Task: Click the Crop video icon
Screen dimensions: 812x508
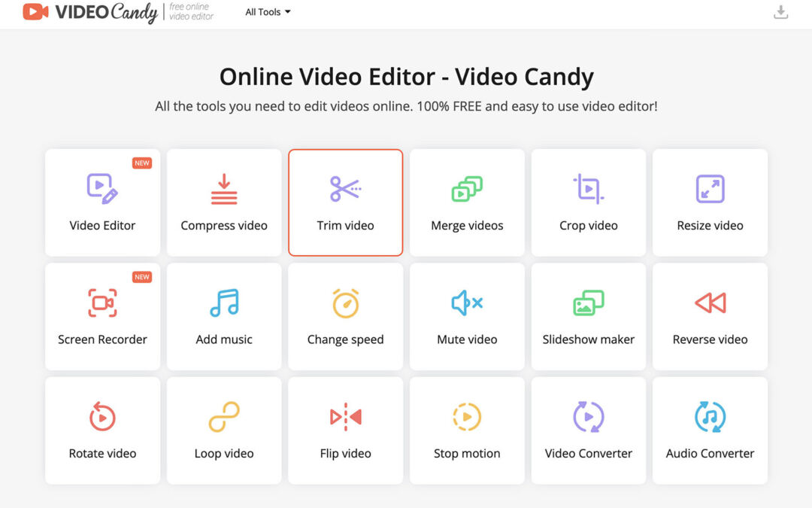Action: (588, 189)
